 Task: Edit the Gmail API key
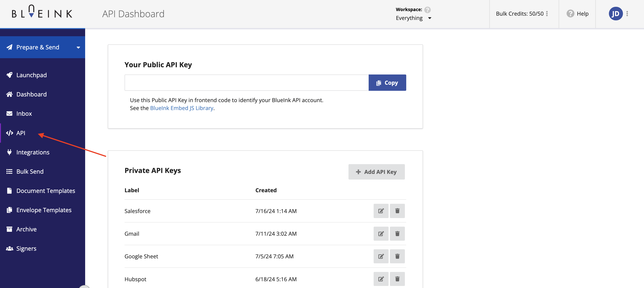click(x=381, y=234)
